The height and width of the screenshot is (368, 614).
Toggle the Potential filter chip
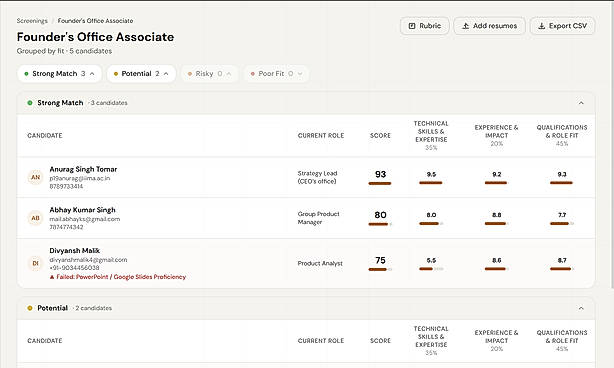click(141, 74)
